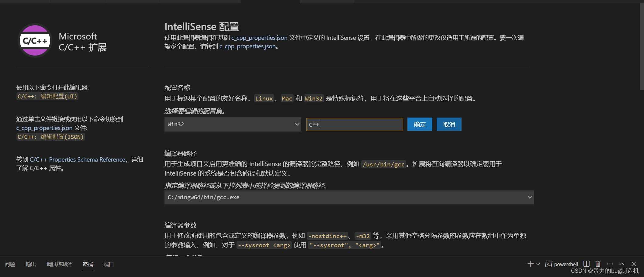644x277 pixels.
Task: Click the Mac identifier tag
Action: (x=287, y=98)
